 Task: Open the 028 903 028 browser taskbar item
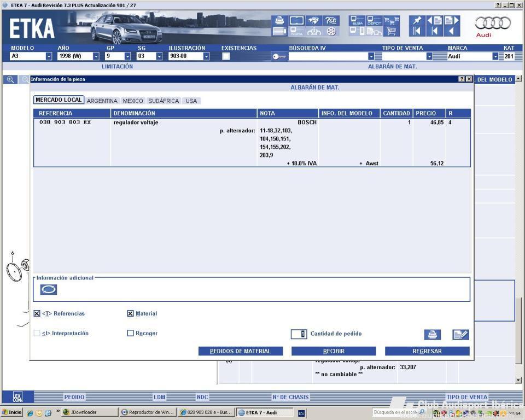click(206, 412)
